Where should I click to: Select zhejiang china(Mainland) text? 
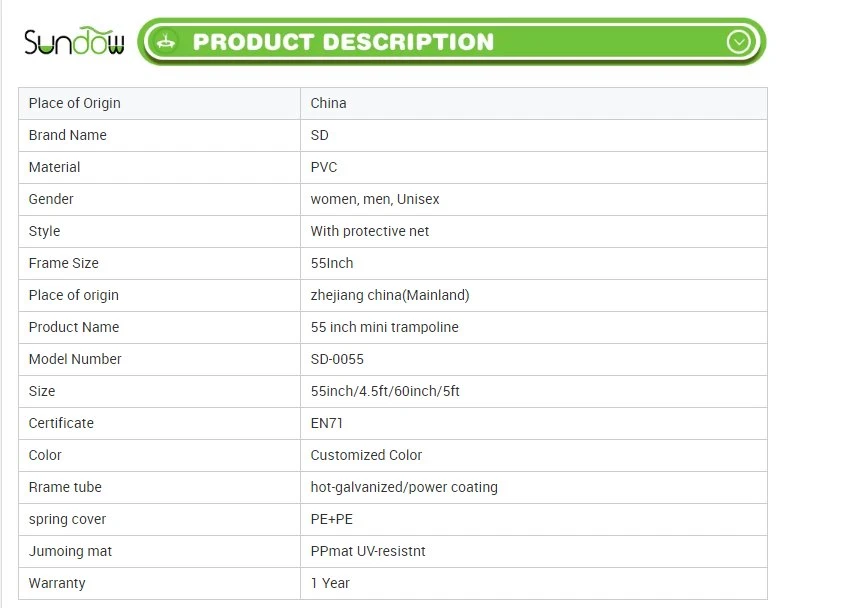tap(390, 295)
